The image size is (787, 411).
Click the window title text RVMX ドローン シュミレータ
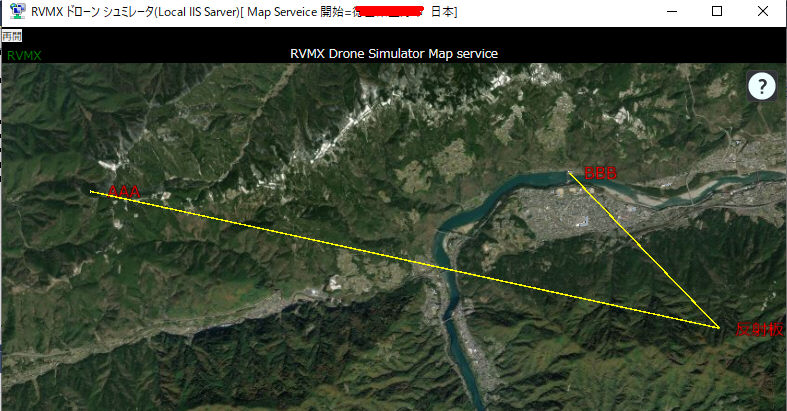[x=92, y=12]
